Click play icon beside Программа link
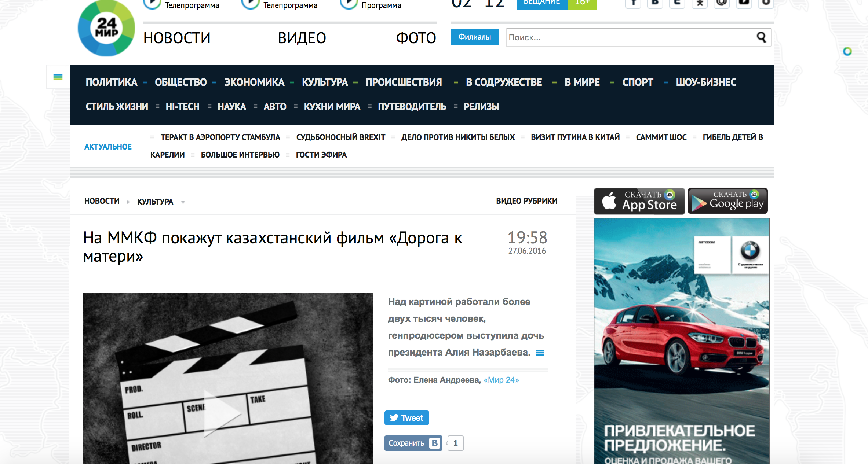Screen dimensions: 868x464 tap(349, 4)
